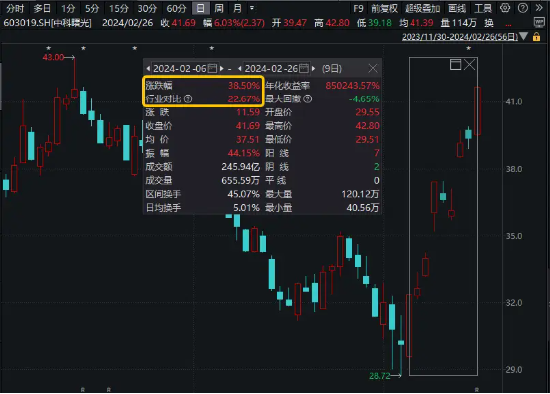The image size is (550, 394).
Task: Select the 1分 period tab
Action: (68, 8)
